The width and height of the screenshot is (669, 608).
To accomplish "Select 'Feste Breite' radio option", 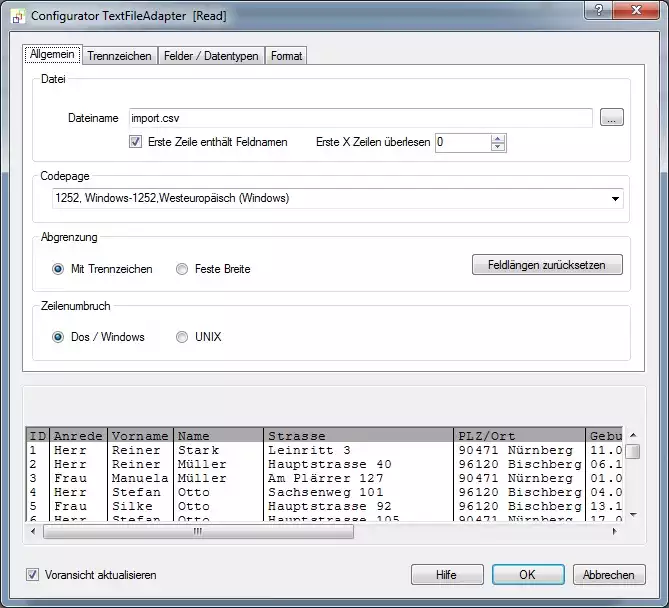I will (182, 269).
